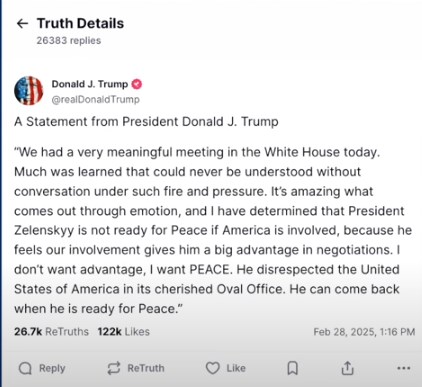Click the red verified badge

[137, 84]
